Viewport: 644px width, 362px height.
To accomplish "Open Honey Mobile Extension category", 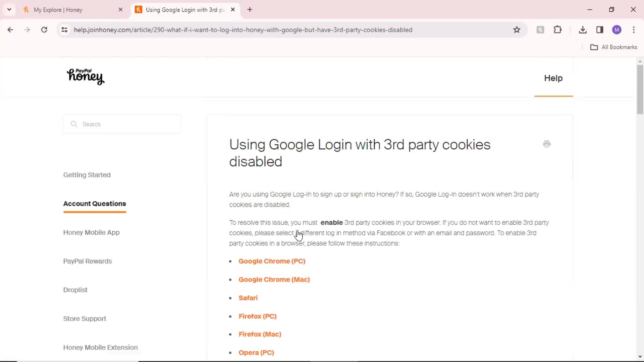I will click(x=100, y=348).
